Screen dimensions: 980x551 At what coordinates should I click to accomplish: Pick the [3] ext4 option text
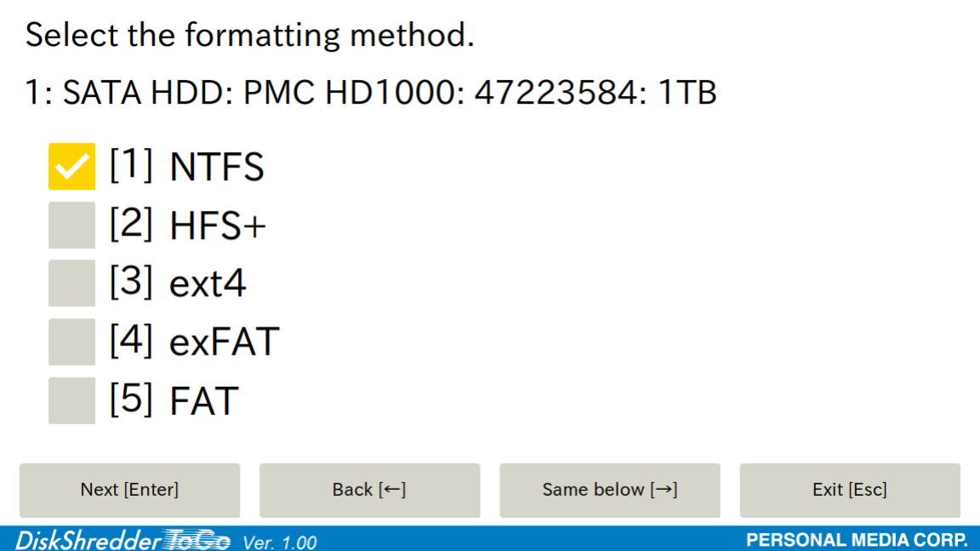tap(178, 283)
